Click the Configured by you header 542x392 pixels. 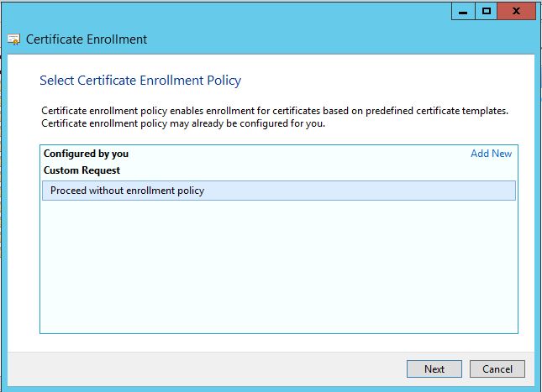point(86,154)
